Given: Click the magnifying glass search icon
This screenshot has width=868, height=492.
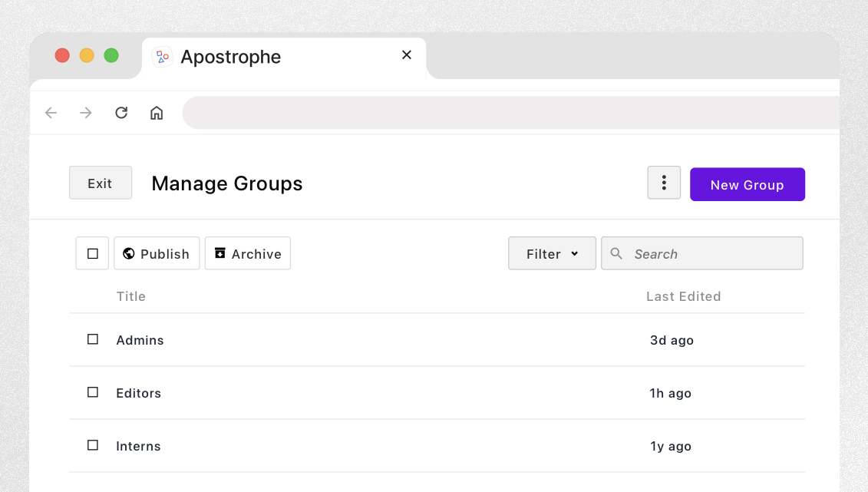Looking at the screenshot, I should point(616,253).
